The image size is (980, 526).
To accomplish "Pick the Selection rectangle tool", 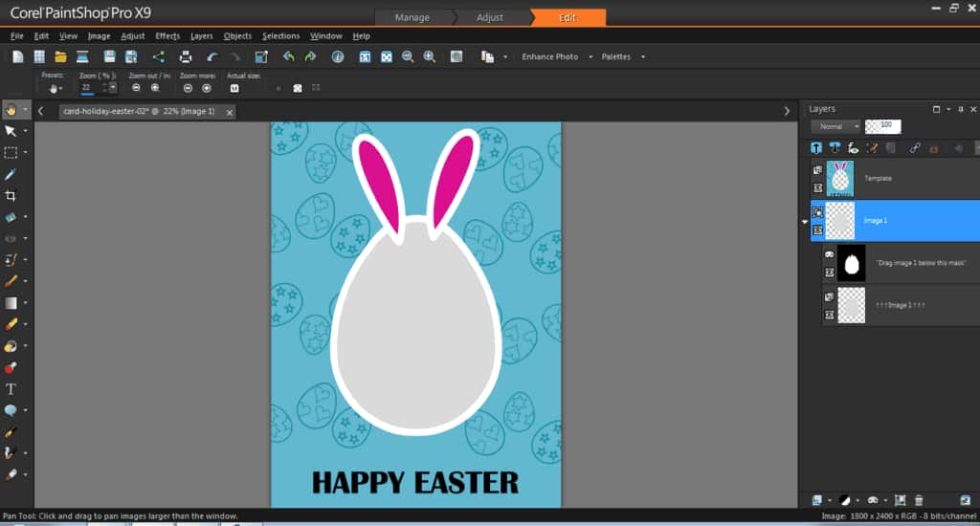I will tap(11, 152).
